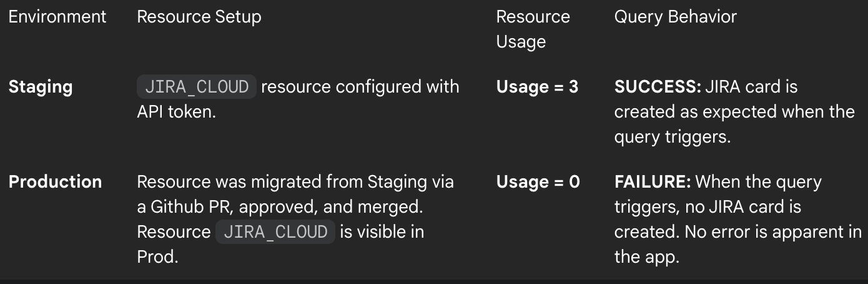Click the Environment column header
The image size is (868, 284).
57,16
